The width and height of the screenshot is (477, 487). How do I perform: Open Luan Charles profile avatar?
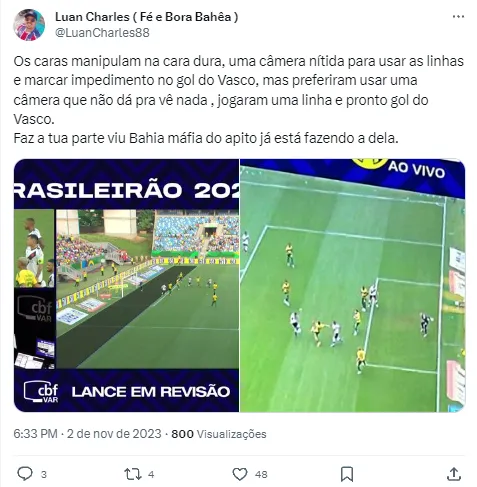29,25
